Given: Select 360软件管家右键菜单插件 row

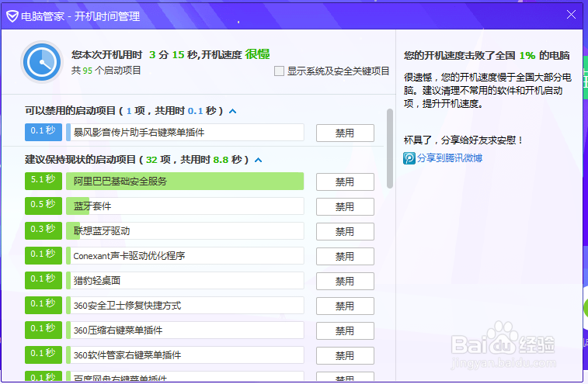Looking at the screenshot, I should 185,355.
